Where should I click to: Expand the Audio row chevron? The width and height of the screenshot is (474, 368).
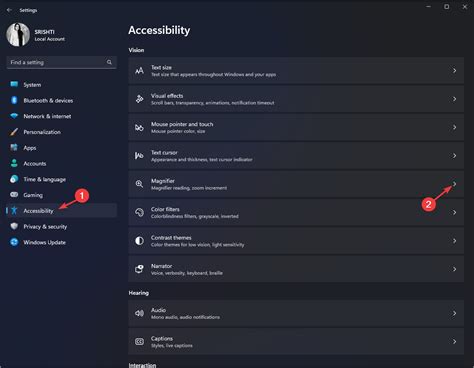[454, 313]
